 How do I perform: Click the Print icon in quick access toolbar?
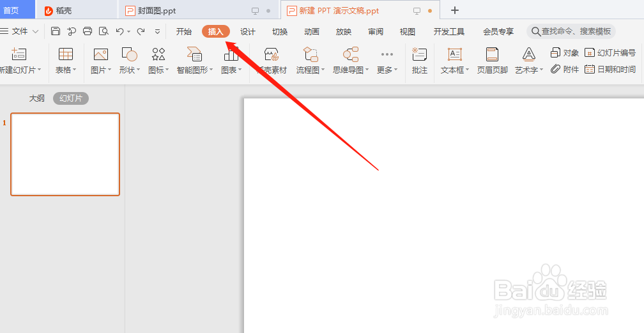coord(88,31)
